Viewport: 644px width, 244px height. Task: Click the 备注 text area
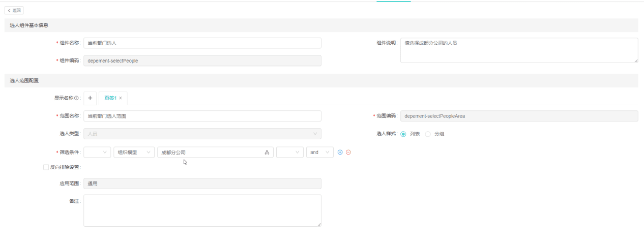click(202, 210)
